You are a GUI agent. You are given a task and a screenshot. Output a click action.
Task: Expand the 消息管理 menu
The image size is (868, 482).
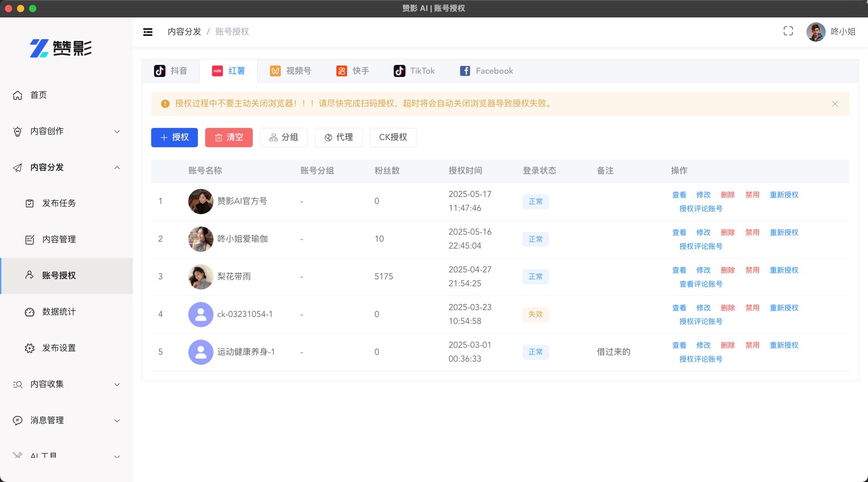point(66,421)
